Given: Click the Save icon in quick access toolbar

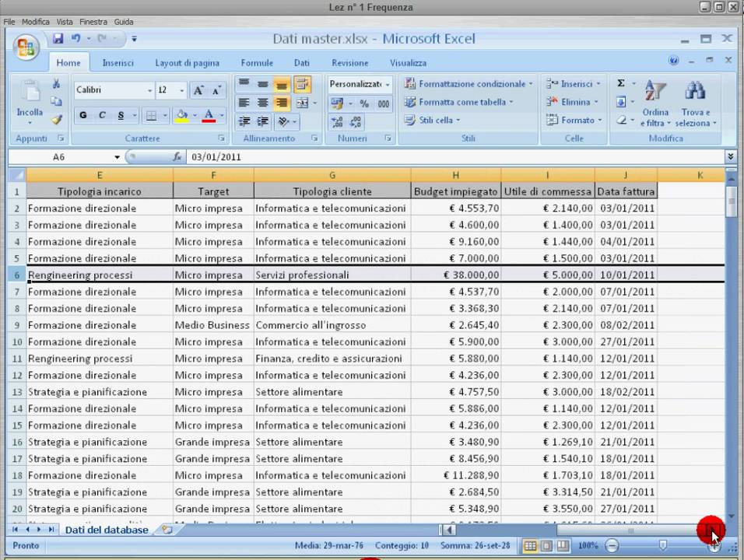Looking at the screenshot, I should point(58,39).
